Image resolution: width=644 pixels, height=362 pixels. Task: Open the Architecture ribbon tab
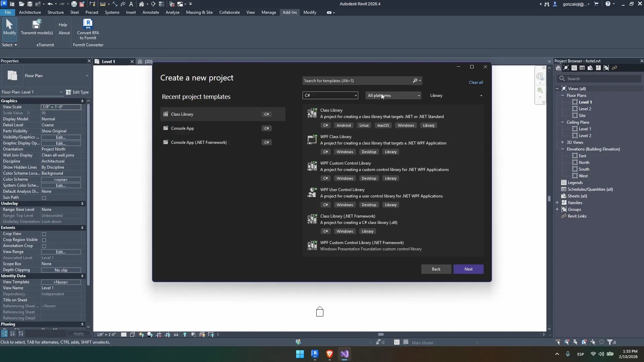coord(30,12)
